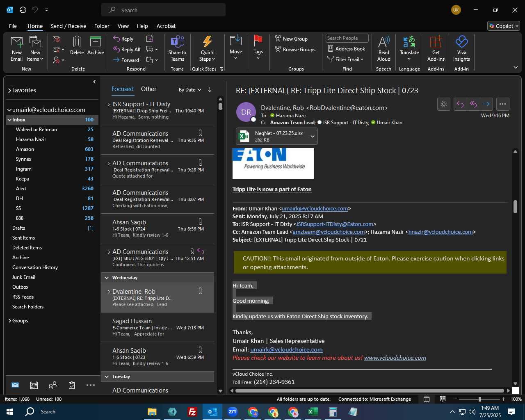Click Ignore conversation icon in Delete group
This screenshot has width=525, height=420.
57,39
